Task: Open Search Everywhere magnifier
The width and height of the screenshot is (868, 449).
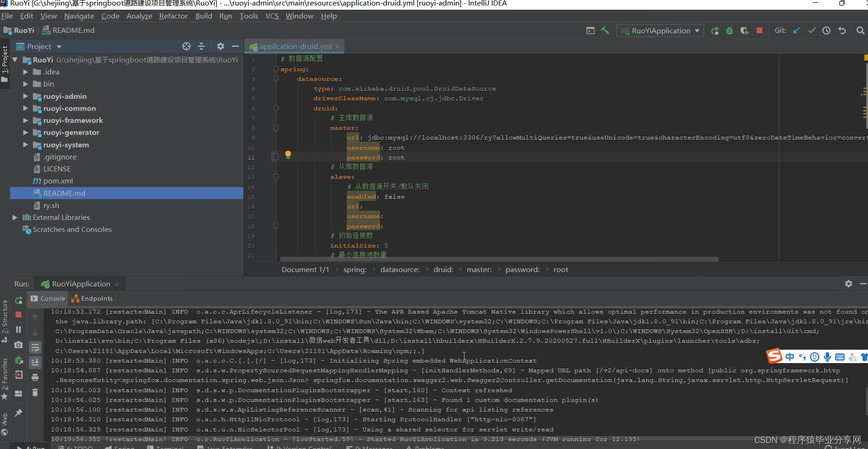Action: tap(860, 30)
